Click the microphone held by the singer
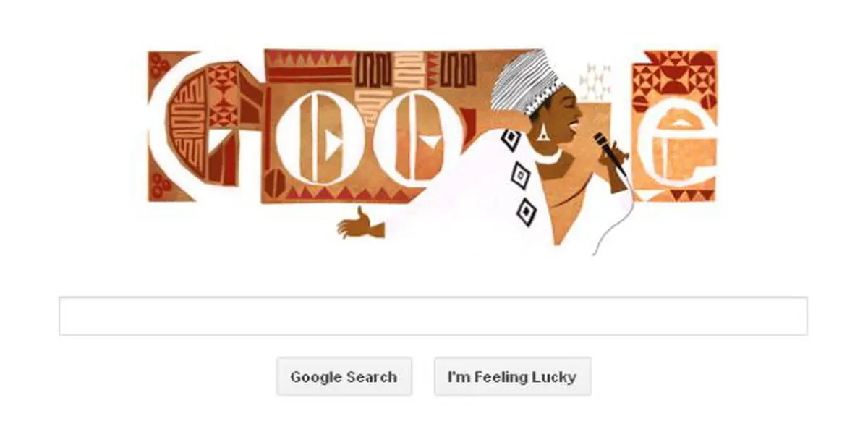 pyautogui.click(x=609, y=153)
